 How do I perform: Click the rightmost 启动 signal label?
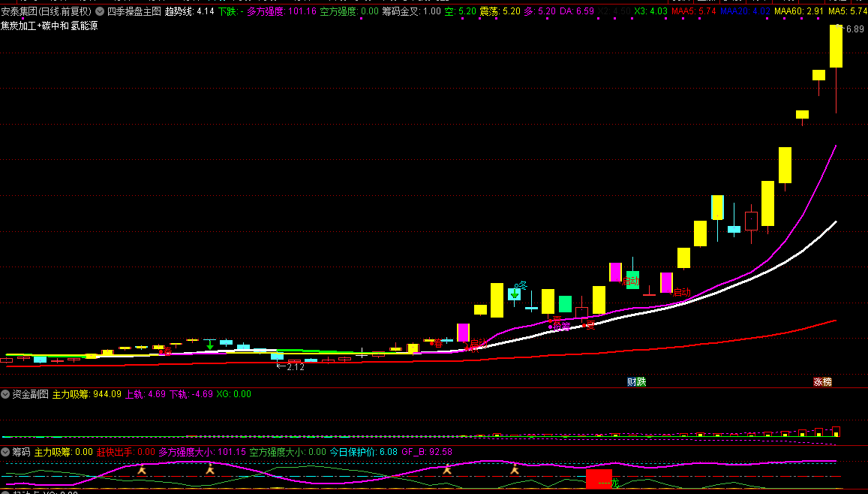click(682, 292)
